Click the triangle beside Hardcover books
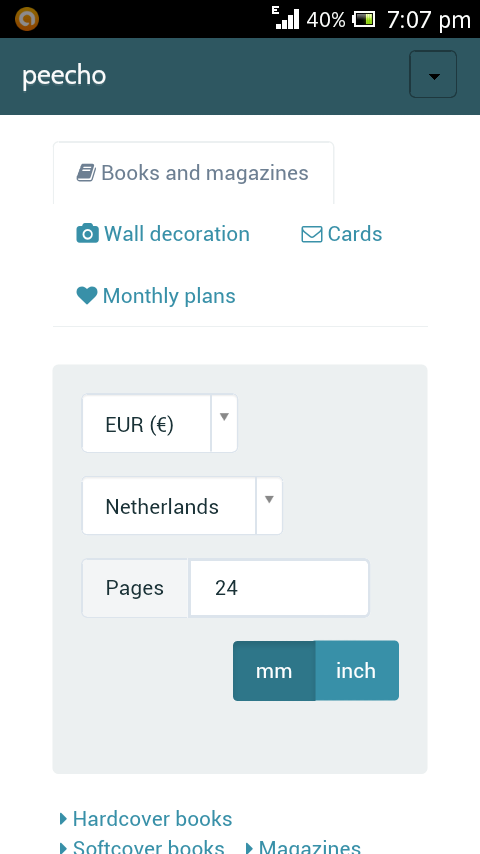The image size is (480, 854). pyautogui.click(x=63, y=819)
